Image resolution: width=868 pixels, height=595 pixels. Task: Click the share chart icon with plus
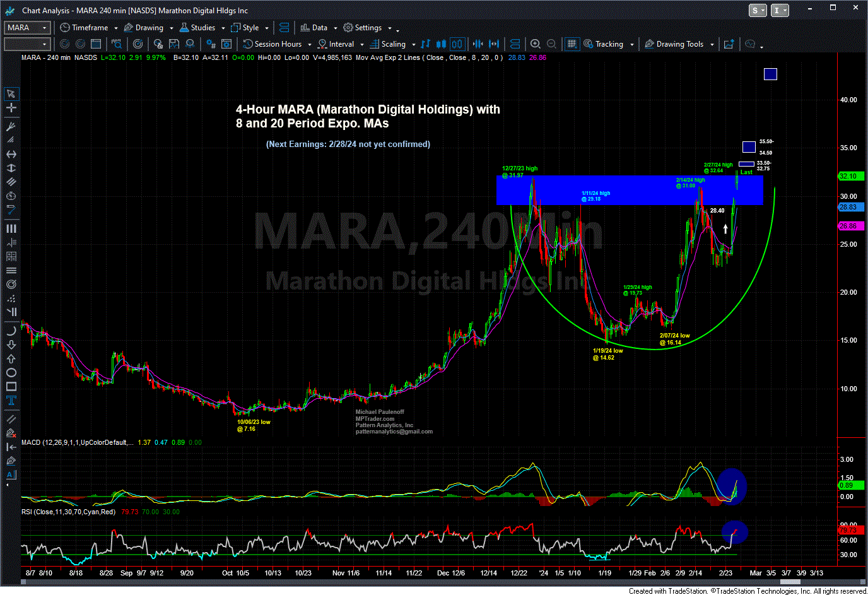(x=729, y=44)
